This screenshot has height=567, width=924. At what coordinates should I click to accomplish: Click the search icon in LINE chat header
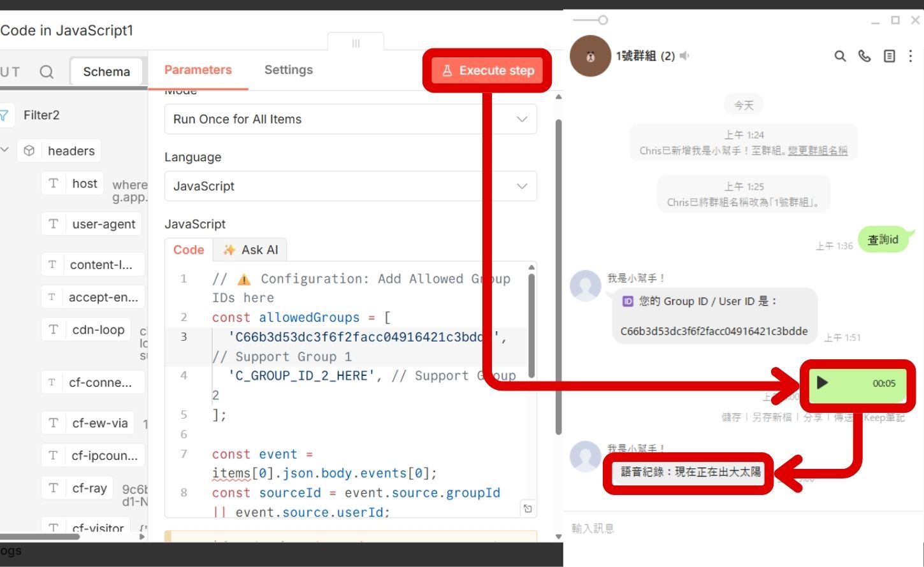[x=840, y=56]
